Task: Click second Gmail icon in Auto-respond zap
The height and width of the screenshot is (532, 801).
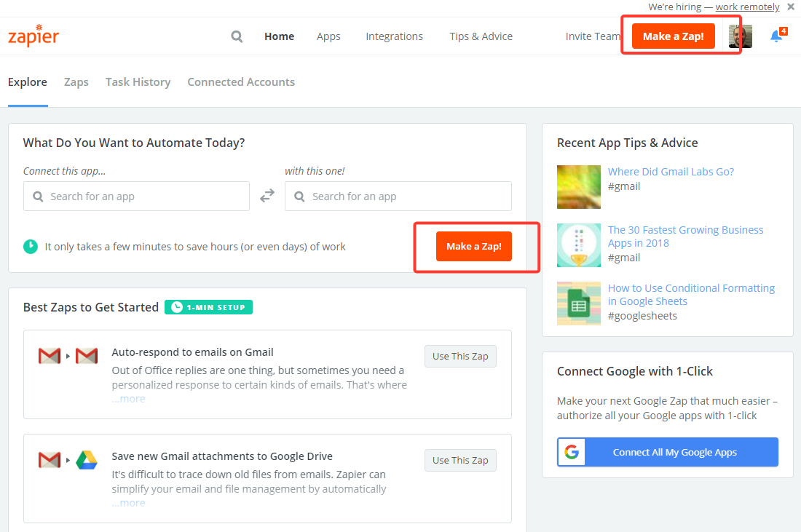Action: (x=87, y=356)
